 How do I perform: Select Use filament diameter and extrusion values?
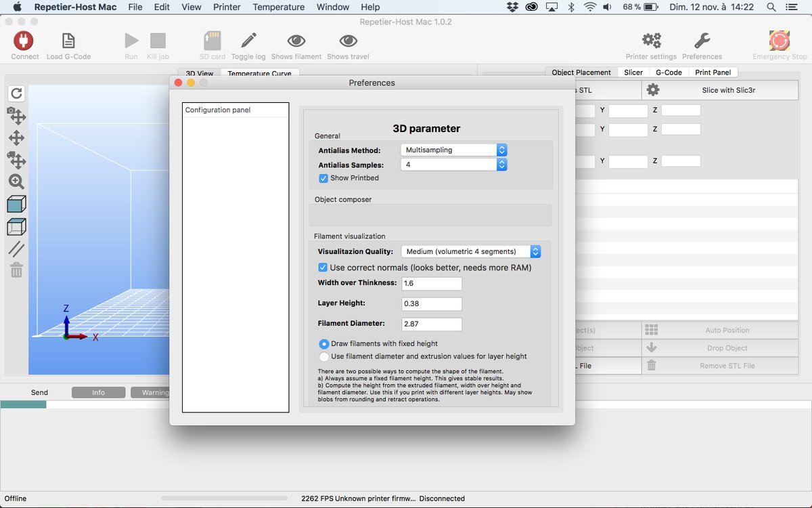tap(324, 356)
